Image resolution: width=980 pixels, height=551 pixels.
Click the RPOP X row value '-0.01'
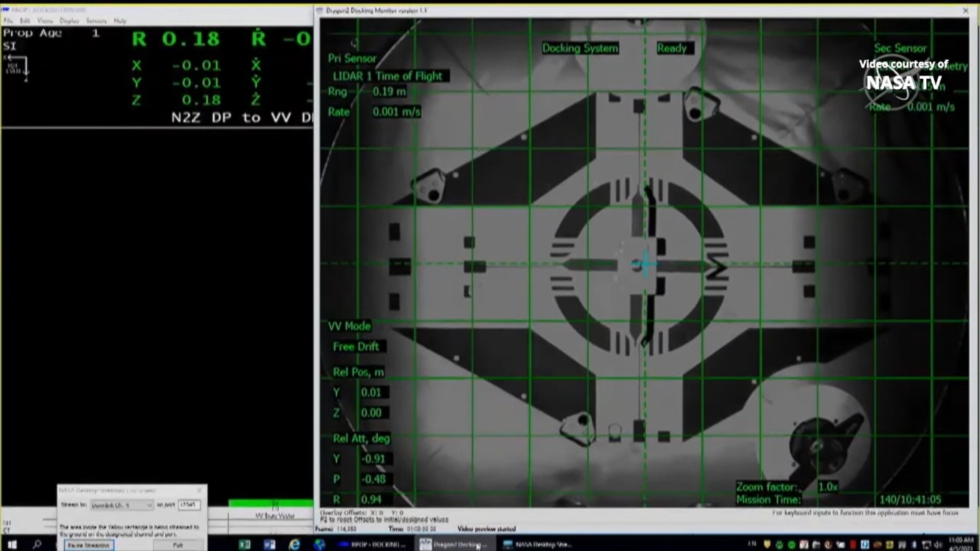pos(196,65)
